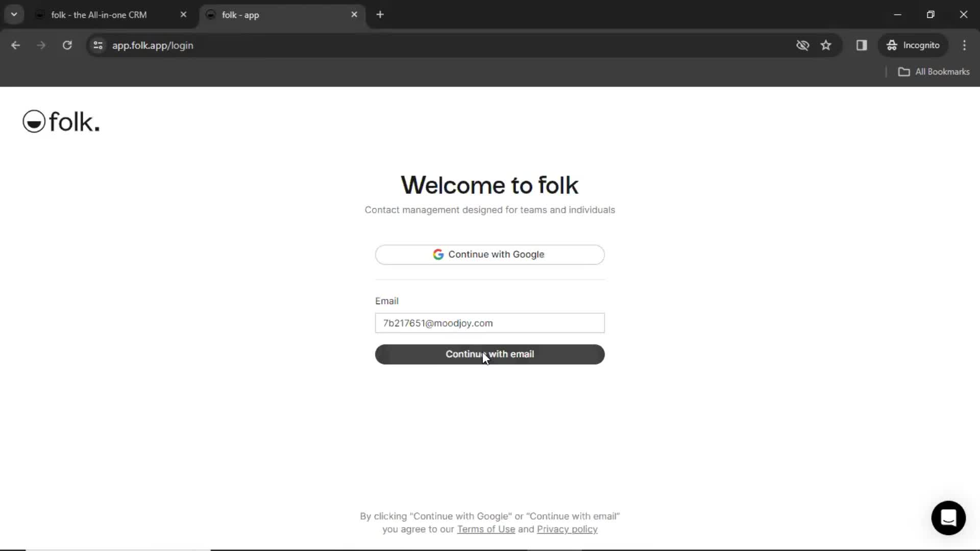Click the browser sidebar toggle icon
Image resolution: width=980 pixels, height=551 pixels.
[x=862, y=45]
